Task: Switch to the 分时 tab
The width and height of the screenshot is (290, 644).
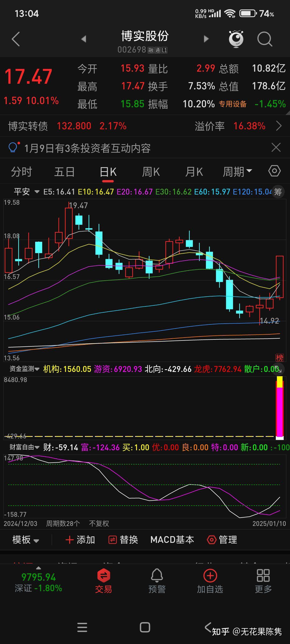Action: pos(21,172)
